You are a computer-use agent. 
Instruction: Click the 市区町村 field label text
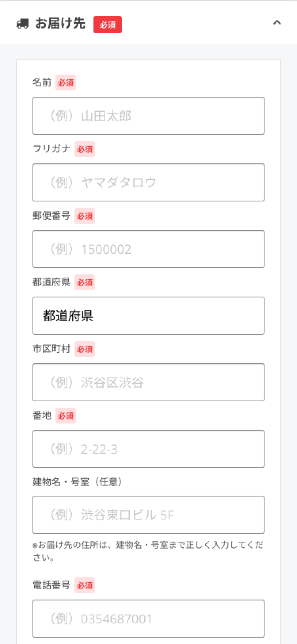[51, 349]
